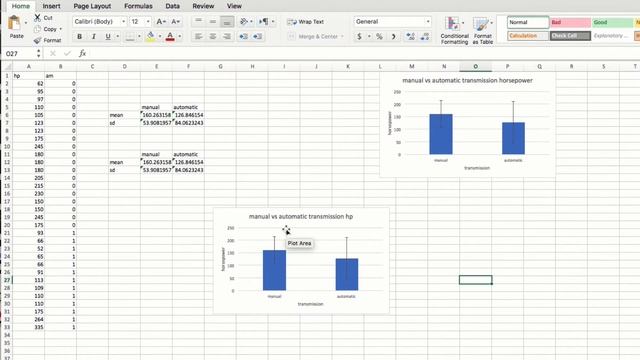Image resolution: width=640 pixels, height=360 pixels.
Task: Open the General number format dropdown
Action: [x=428, y=22]
